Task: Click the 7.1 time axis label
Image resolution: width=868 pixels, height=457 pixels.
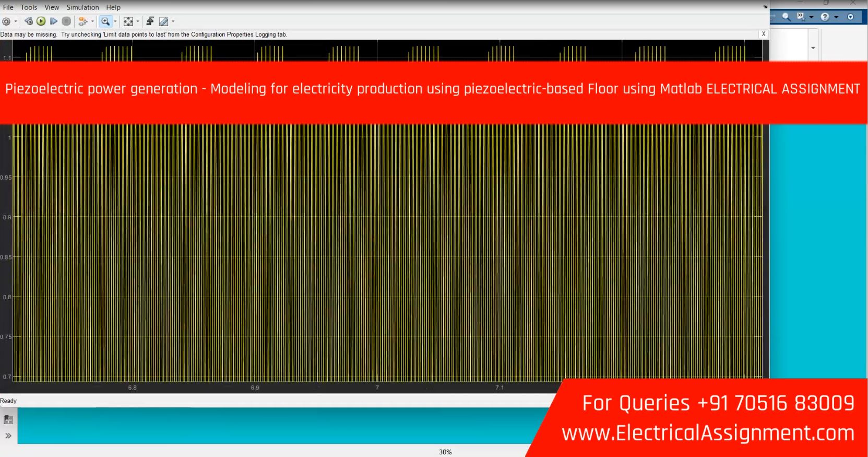Action: [500, 388]
